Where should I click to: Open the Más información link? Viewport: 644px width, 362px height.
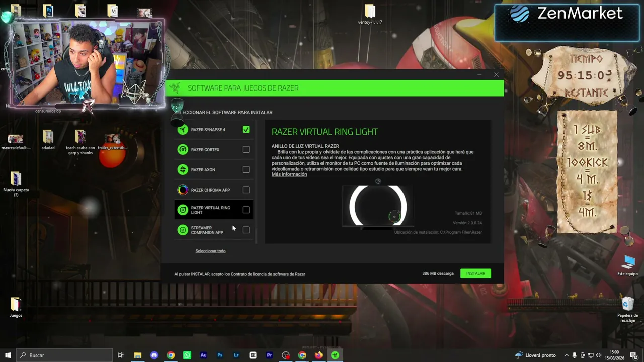click(x=289, y=174)
